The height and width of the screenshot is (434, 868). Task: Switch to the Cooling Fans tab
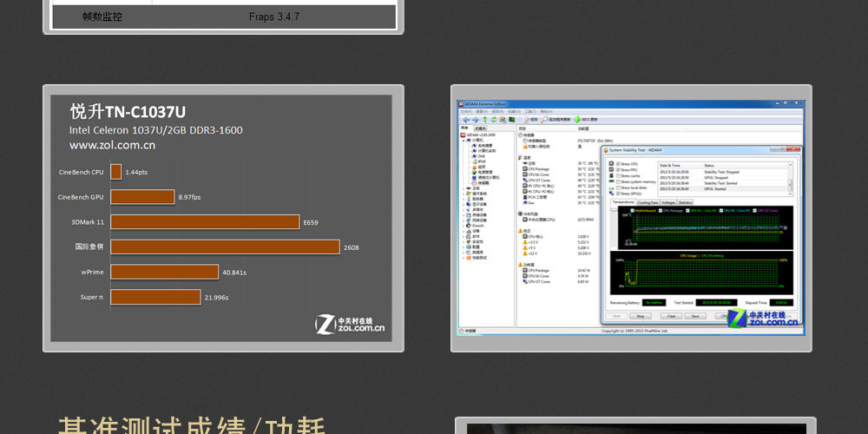coord(648,202)
